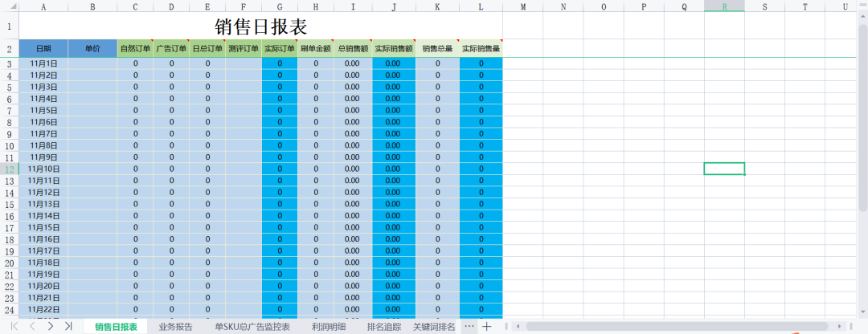Open the 排名追踪 sheet tab
The height and width of the screenshot is (334, 868).
[x=384, y=327]
